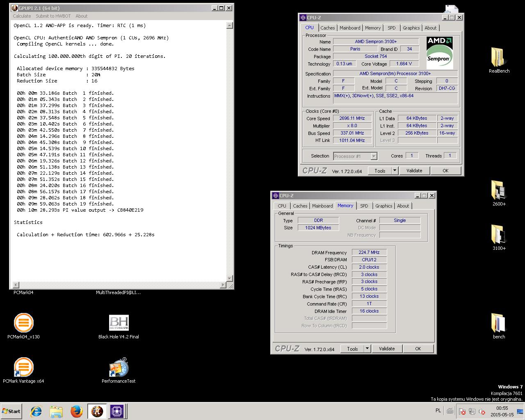Open the Calculate menu in GPUPI

[x=22, y=16]
